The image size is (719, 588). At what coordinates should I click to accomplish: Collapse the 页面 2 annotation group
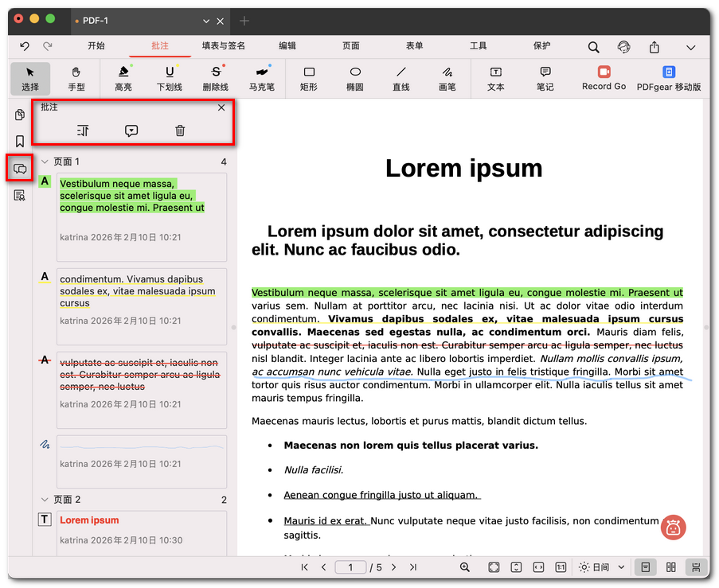(45, 500)
